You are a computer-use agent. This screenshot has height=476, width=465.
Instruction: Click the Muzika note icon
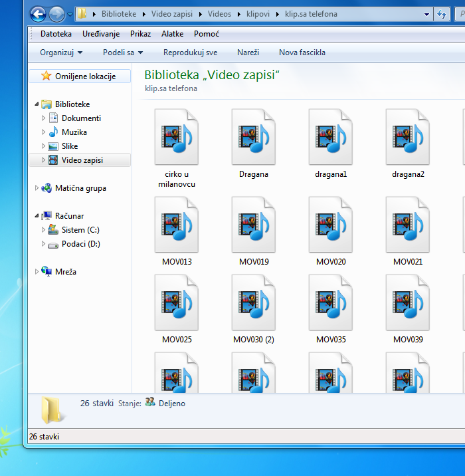[x=53, y=132]
